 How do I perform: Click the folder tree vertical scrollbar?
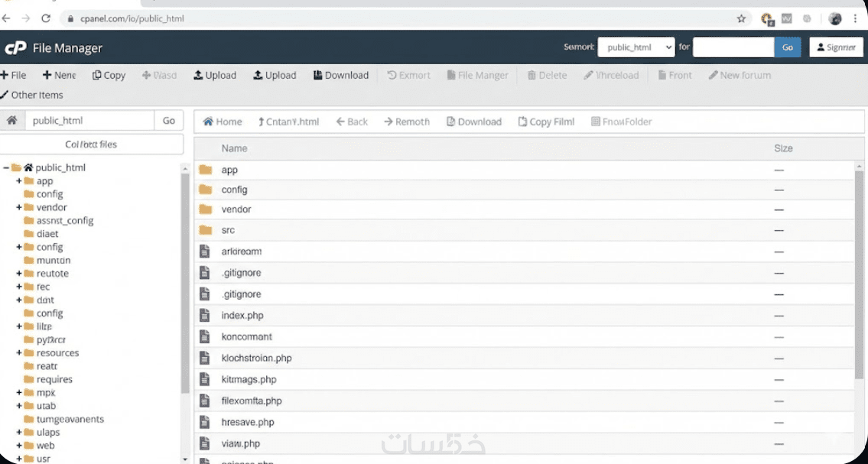pos(185,282)
